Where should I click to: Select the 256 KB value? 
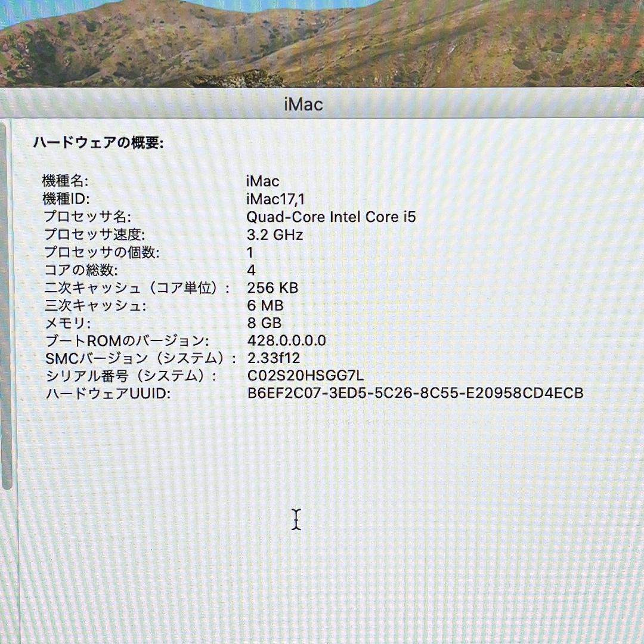point(273,287)
